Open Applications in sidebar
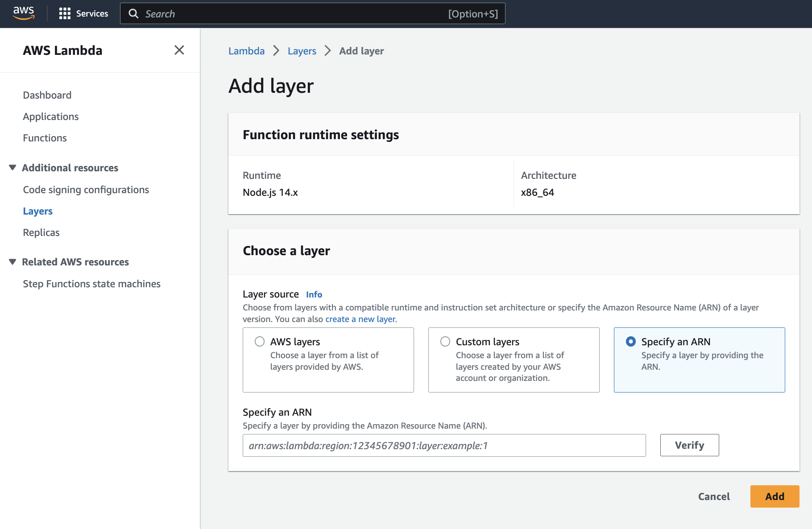The image size is (812, 529). click(51, 116)
